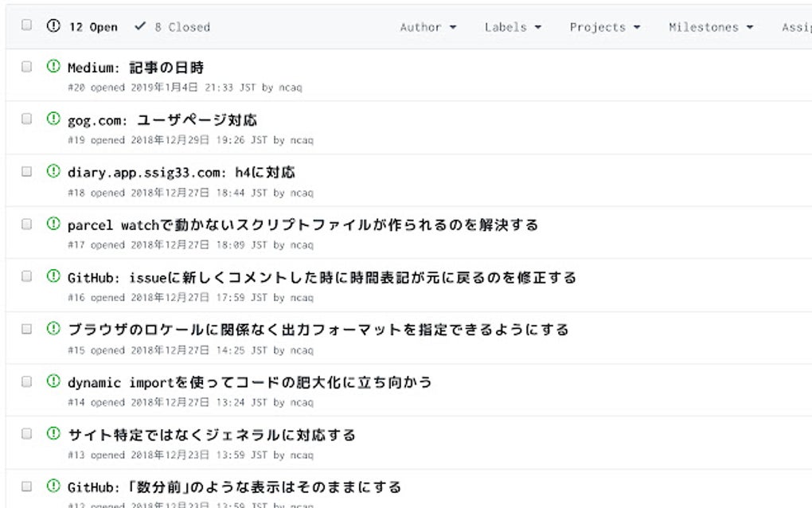The width and height of the screenshot is (812, 508).
Task: Click the open icon next to parcel watch issue
Action: coord(53,225)
